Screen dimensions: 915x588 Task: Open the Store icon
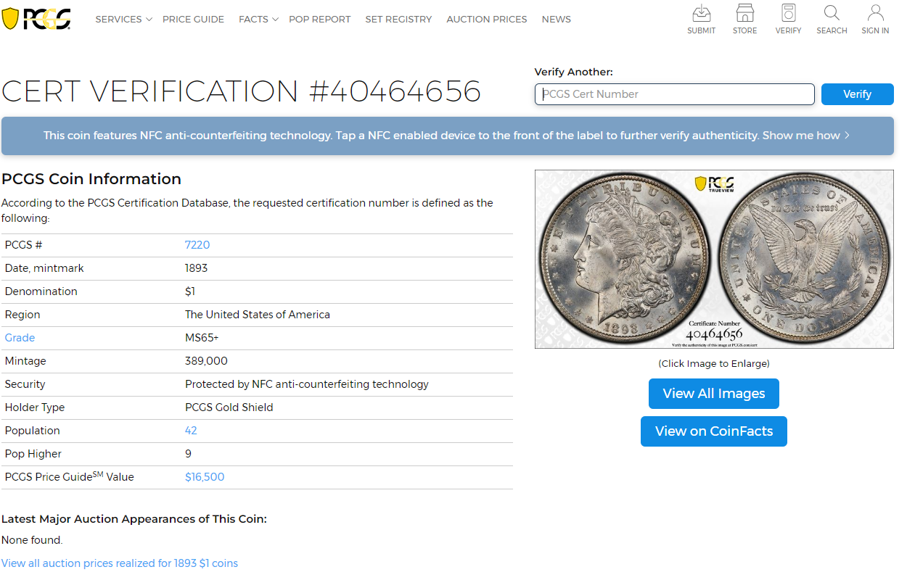(x=744, y=14)
